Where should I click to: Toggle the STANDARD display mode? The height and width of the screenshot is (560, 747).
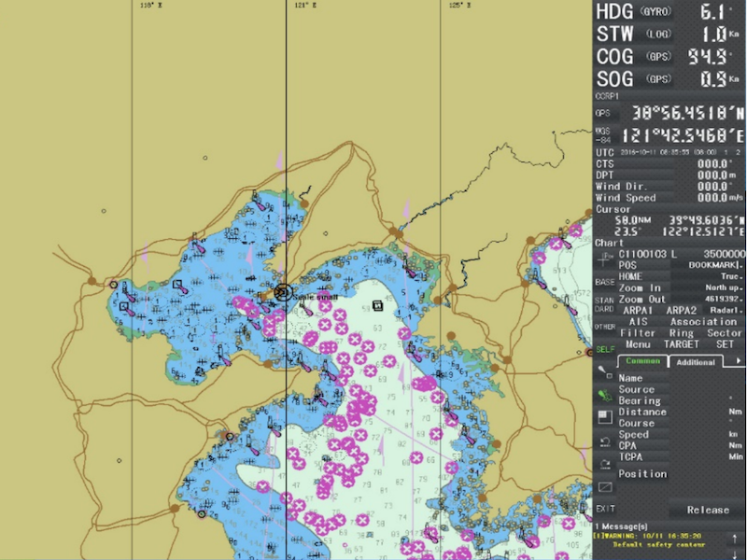click(604, 305)
